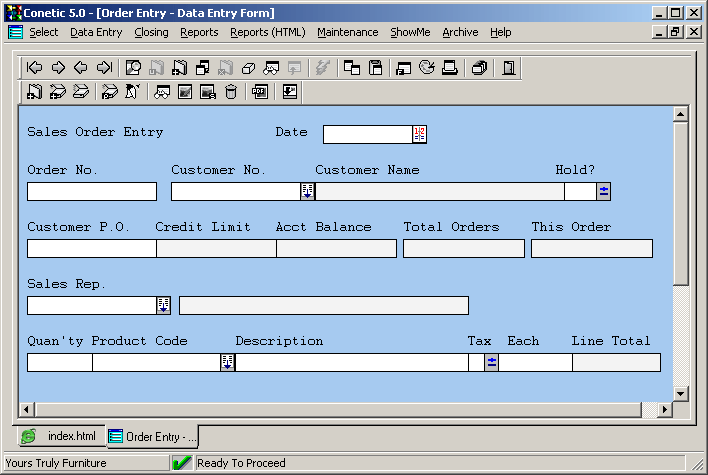Click the exit door icon
The image size is (708, 475).
(x=509, y=68)
